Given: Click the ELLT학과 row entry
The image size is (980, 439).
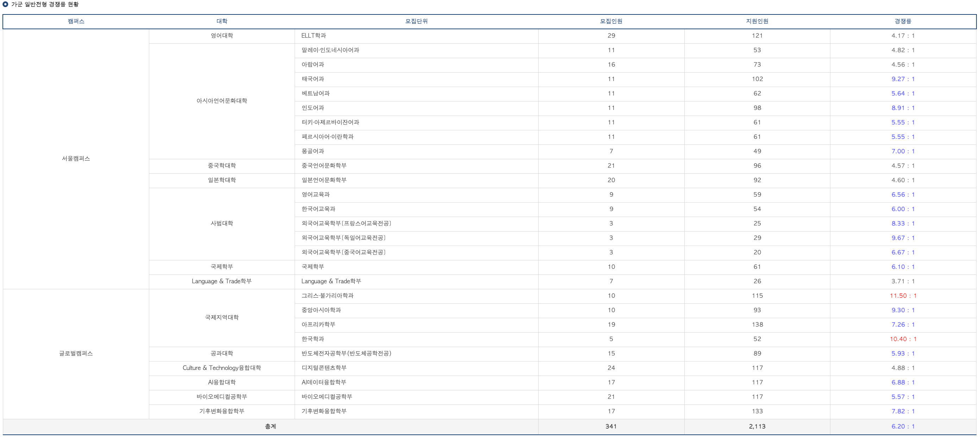Looking at the screenshot, I should [314, 36].
